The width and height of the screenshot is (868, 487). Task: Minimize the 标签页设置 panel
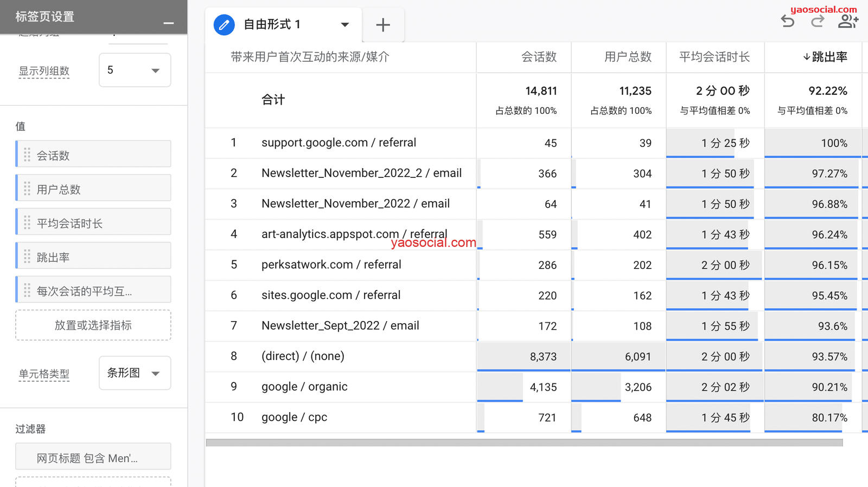tap(169, 23)
